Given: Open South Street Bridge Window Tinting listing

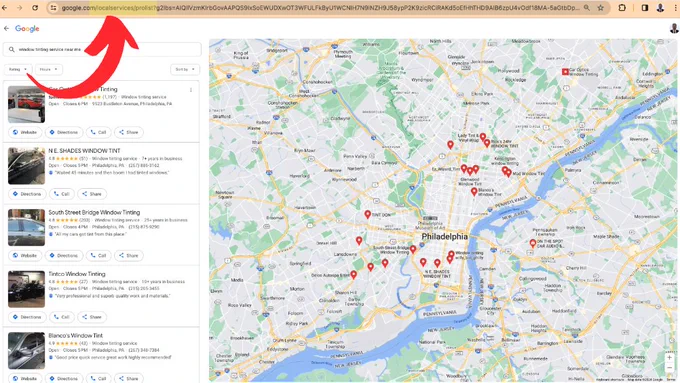Looking at the screenshot, I should (94, 212).
